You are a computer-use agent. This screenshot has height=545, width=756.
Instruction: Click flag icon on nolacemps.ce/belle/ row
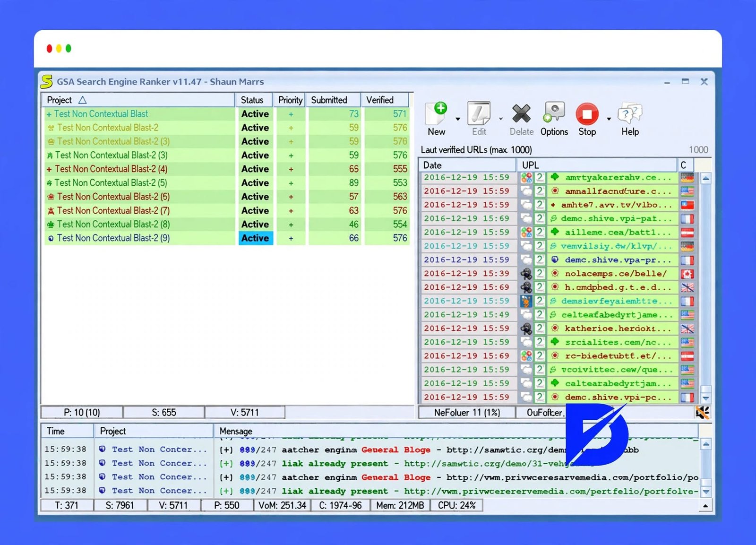coord(687,273)
